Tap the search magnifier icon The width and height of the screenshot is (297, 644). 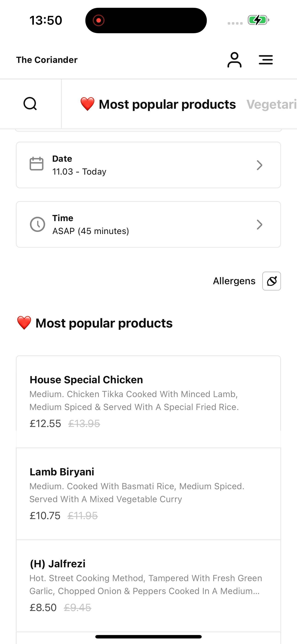point(30,104)
